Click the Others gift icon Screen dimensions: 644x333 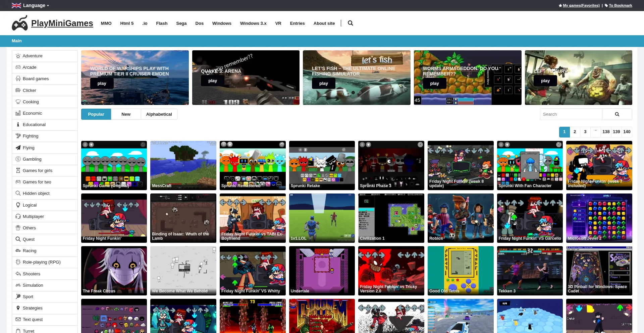[x=18, y=228]
